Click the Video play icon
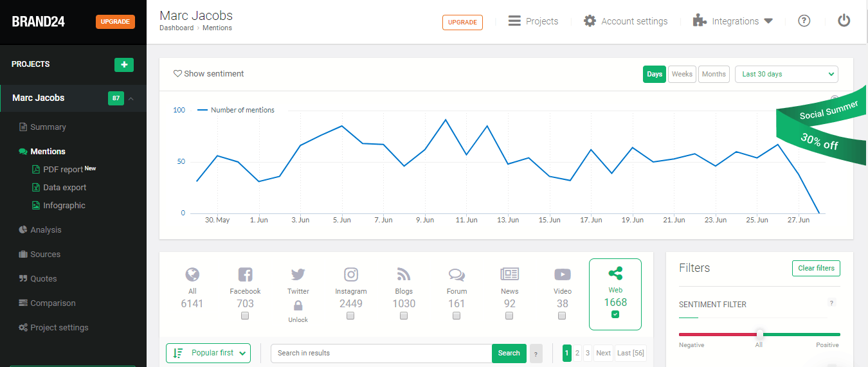The width and height of the screenshot is (868, 367). pyautogui.click(x=563, y=275)
